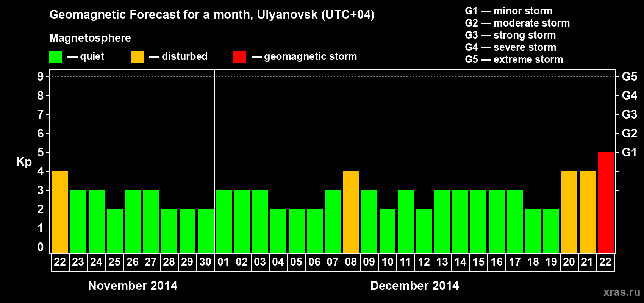The image size is (644, 303).
Task: Click the orange bar for December 21
Action: coord(587,212)
